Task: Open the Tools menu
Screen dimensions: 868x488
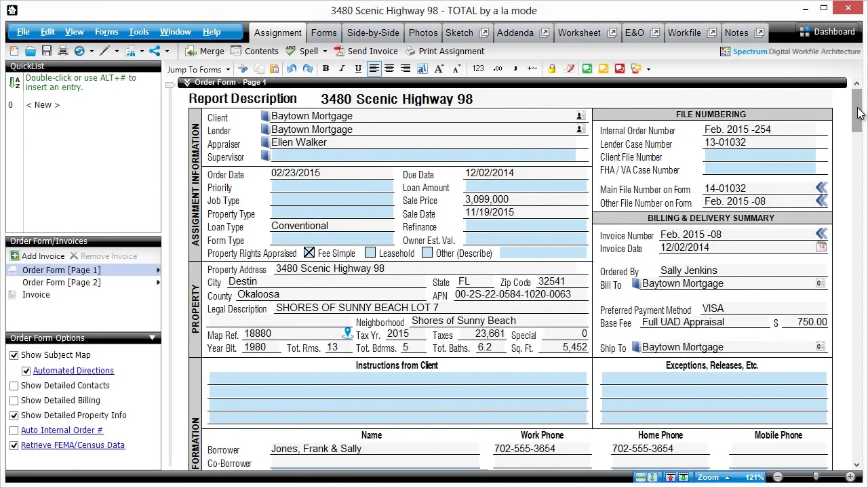Action: [x=138, y=32]
